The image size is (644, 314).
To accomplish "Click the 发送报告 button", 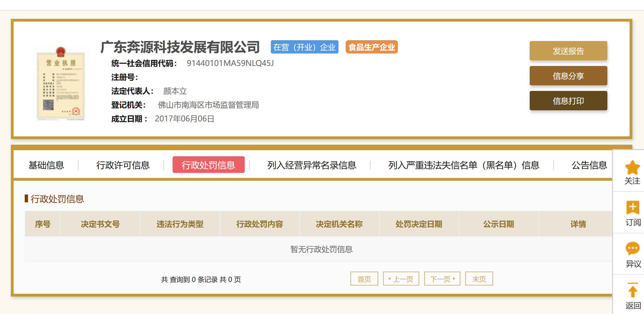I will (568, 51).
